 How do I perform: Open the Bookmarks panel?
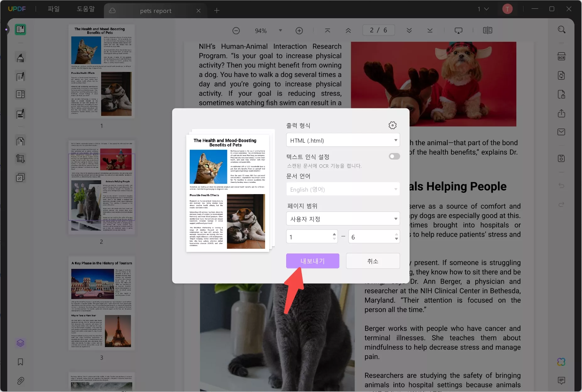[x=20, y=362]
